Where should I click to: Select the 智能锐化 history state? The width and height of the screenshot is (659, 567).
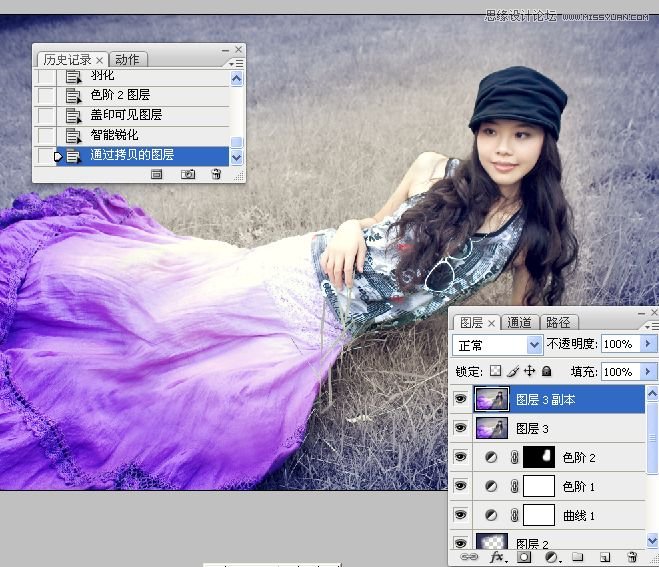point(114,135)
